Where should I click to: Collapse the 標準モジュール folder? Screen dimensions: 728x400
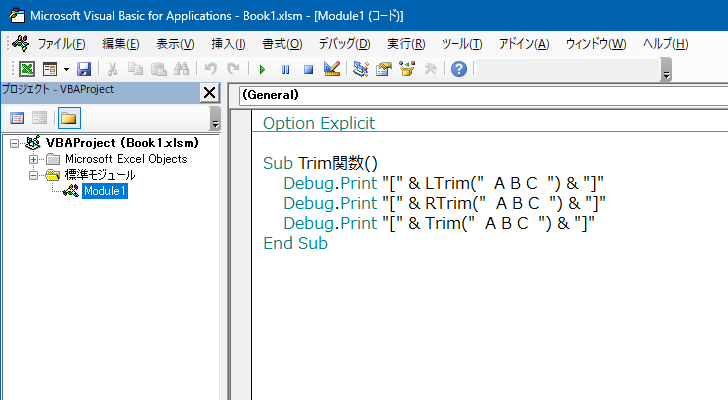point(33,175)
